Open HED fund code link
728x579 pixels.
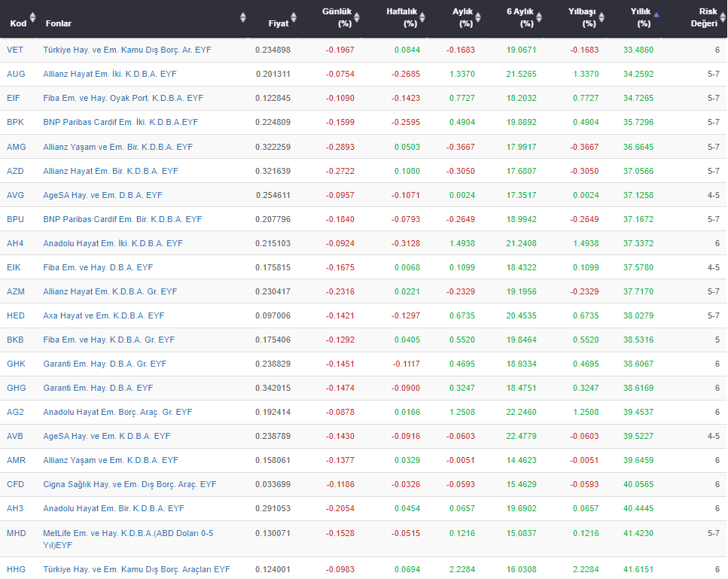click(16, 315)
